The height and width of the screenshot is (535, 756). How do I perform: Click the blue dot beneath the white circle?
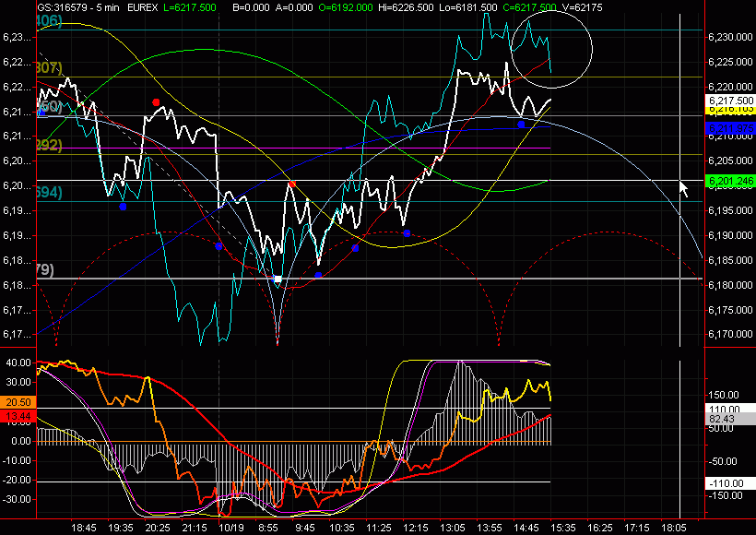click(521, 125)
